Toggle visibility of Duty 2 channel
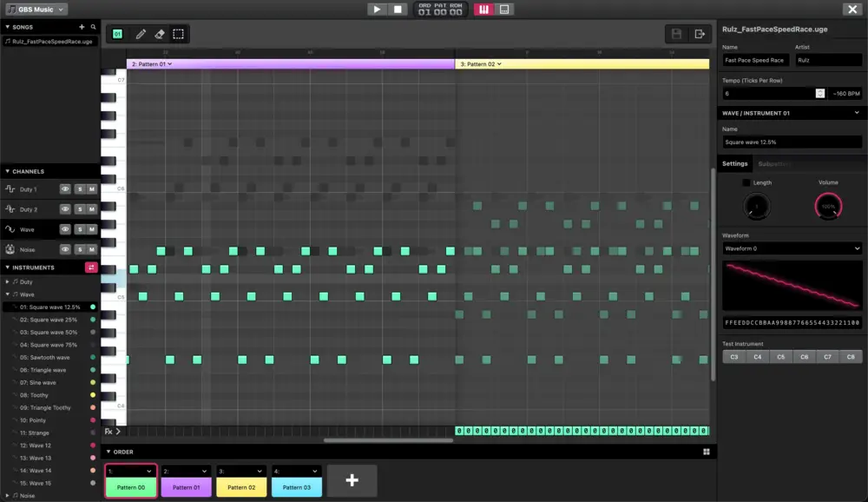This screenshot has height=502, width=868. coord(65,209)
